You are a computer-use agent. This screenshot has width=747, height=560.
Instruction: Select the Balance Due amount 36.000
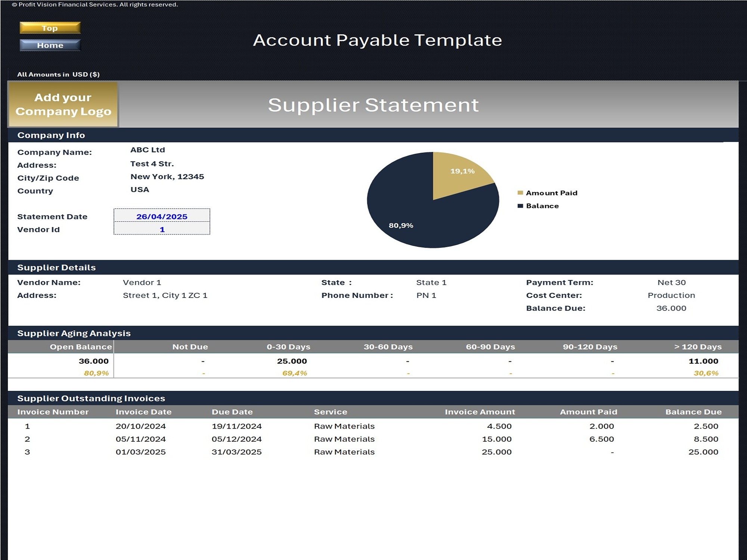click(672, 308)
